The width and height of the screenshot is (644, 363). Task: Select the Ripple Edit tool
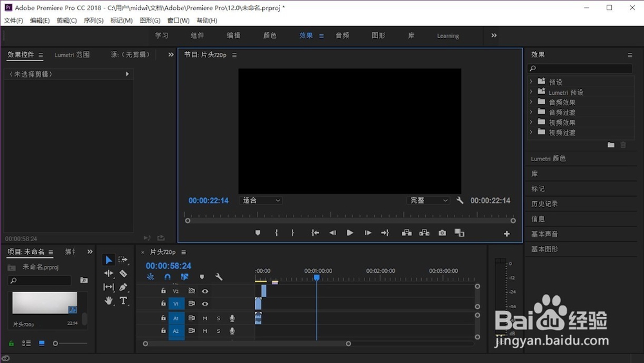[108, 273]
